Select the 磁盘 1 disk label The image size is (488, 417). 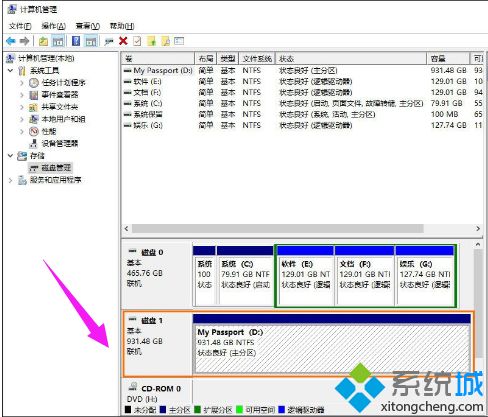[x=157, y=344]
